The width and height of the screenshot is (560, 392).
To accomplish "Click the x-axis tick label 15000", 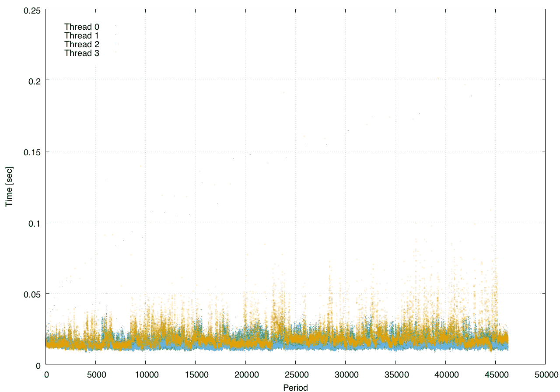I will (196, 374).
